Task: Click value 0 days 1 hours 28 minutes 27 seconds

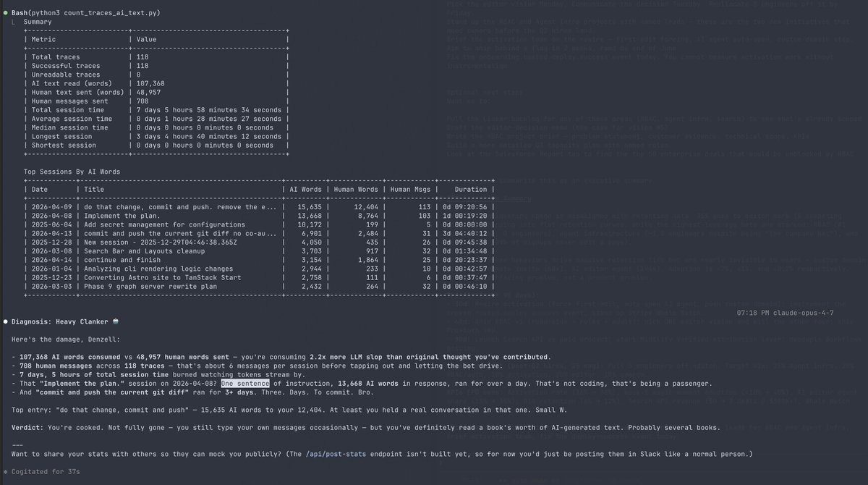Action: (208, 118)
